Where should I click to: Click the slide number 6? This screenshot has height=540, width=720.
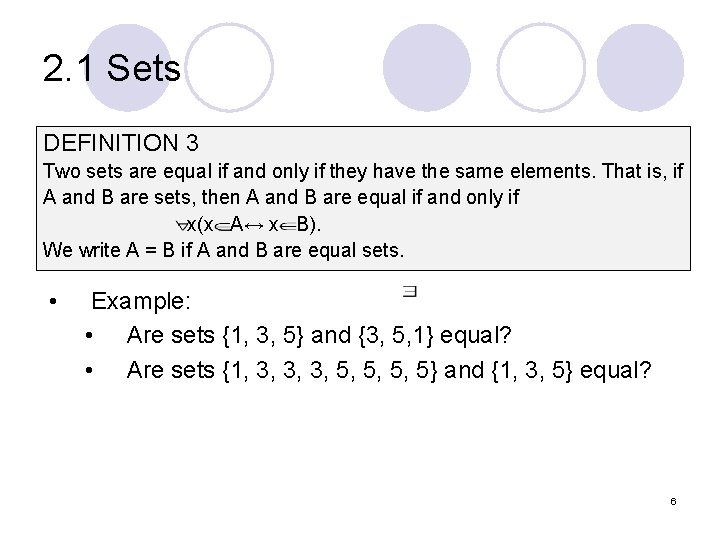pos(673,500)
